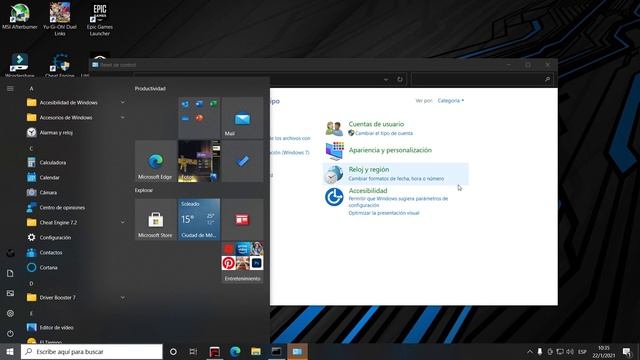Open the Fotos live tile

tap(199, 161)
